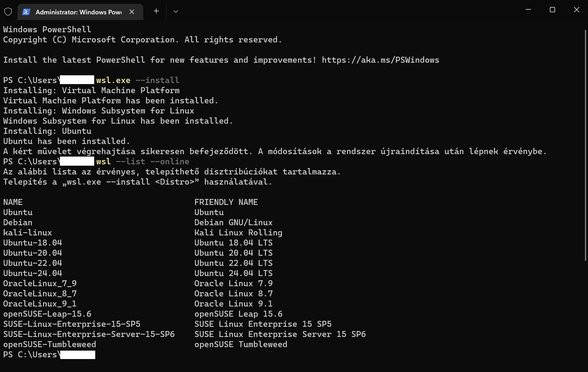Click the 'wsl.exe --install' command text
This screenshot has height=372, width=588.
(138, 80)
